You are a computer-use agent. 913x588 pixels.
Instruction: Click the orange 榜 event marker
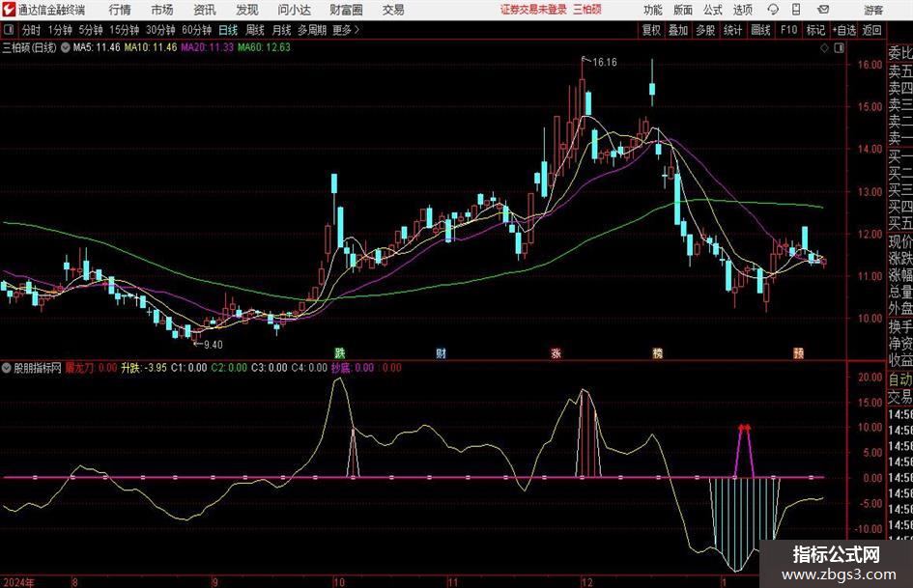[657, 352]
